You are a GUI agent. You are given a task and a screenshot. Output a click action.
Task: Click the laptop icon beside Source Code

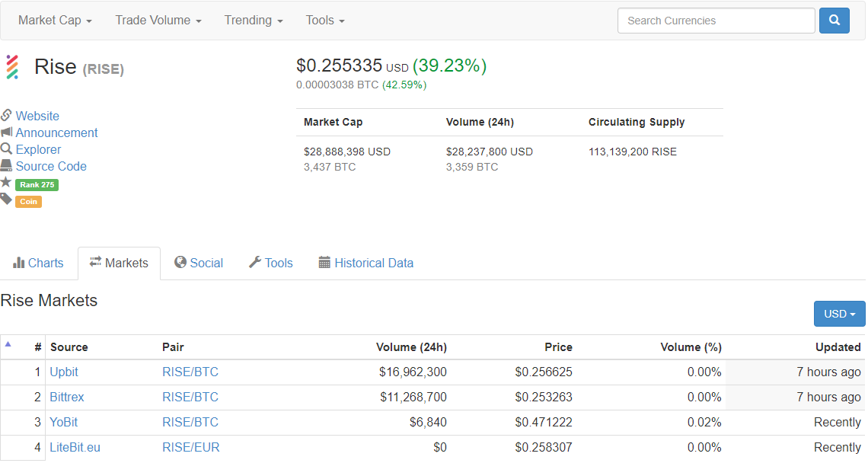point(6,166)
